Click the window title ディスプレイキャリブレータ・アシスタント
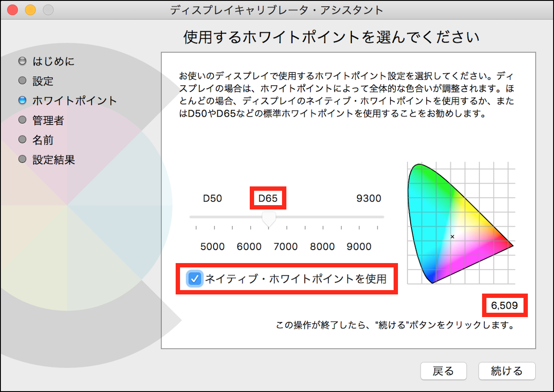554x392 pixels. (277, 10)
